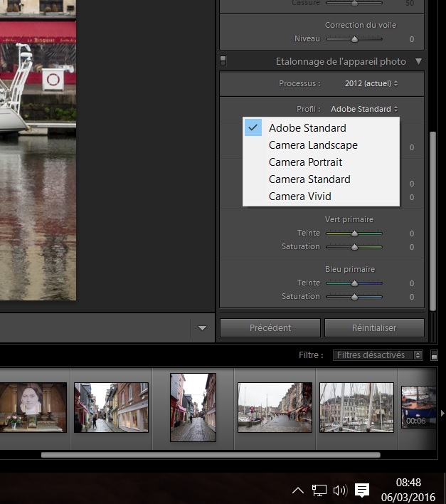
Task: Choose the Camera Portrait profile
Action: click(x=321, y=162)
